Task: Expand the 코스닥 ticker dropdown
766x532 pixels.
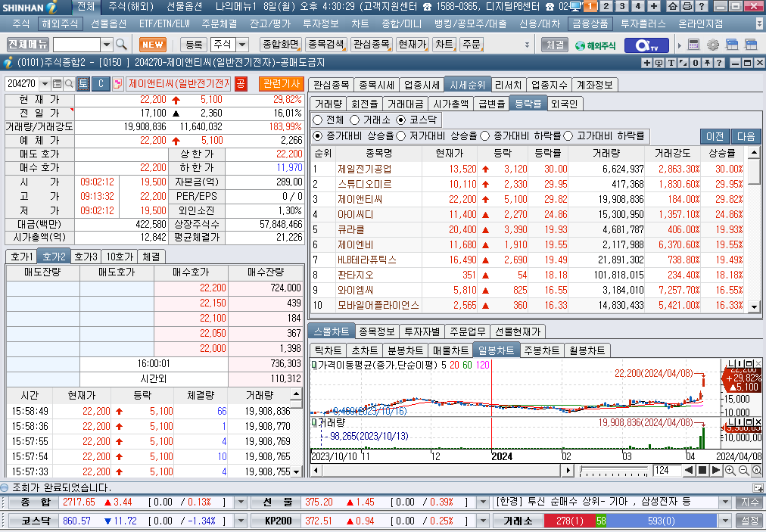Action: [241, 521]
